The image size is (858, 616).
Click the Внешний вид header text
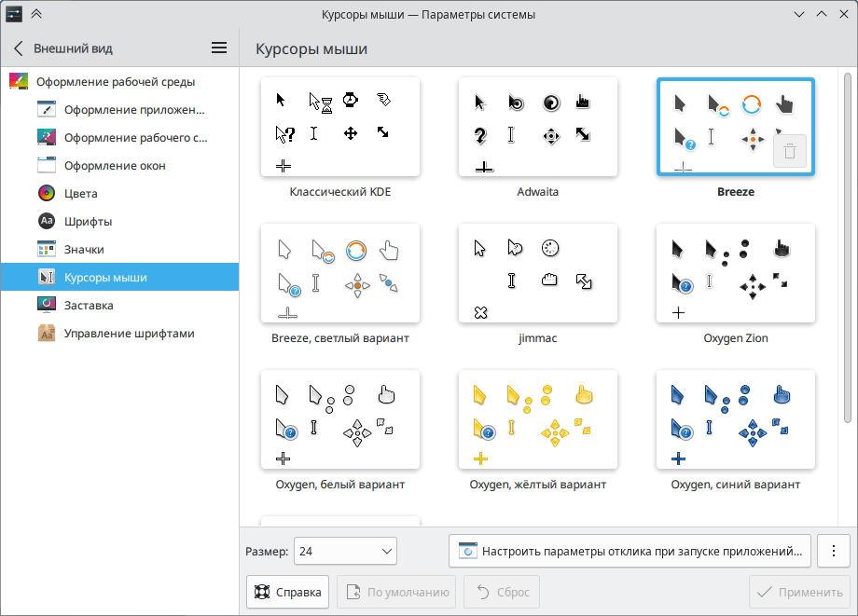point(73,48)
